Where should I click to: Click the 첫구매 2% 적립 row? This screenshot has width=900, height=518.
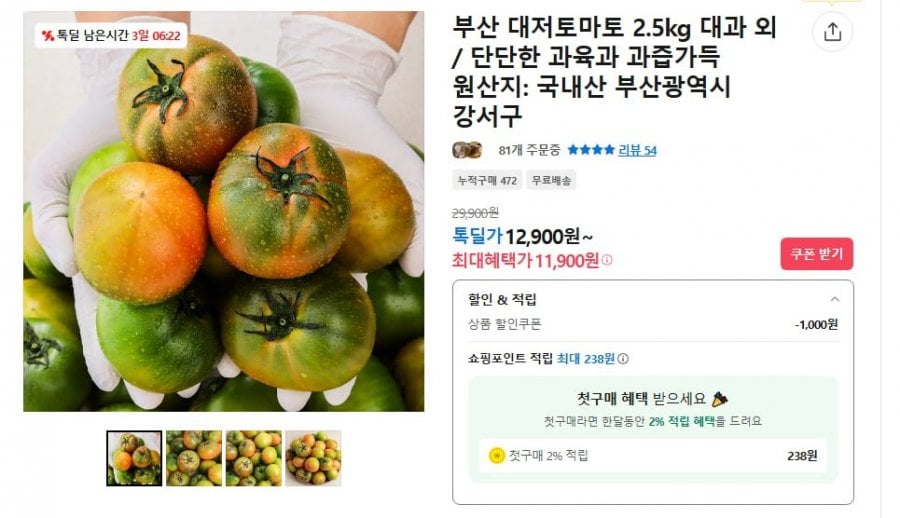pyautogui.click(x=653, y=456)
